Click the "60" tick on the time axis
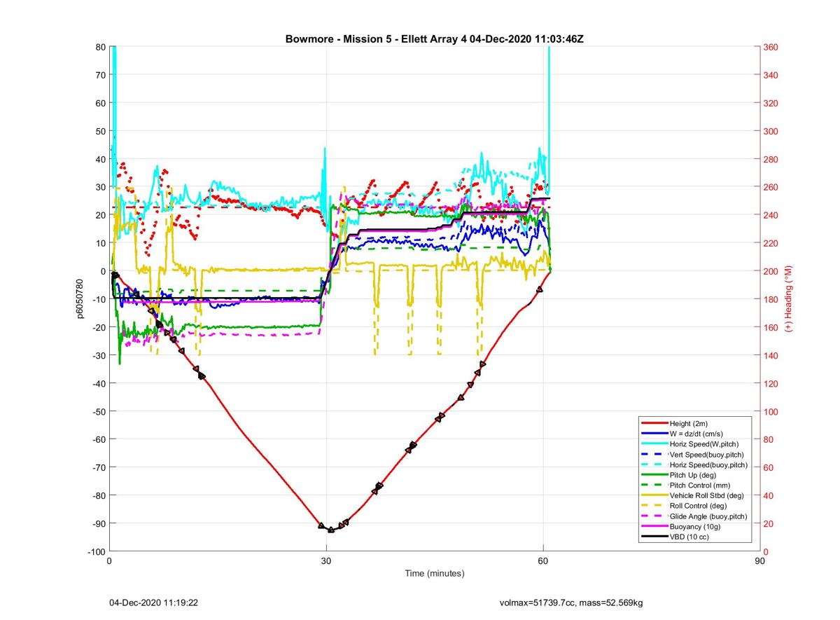Image resolution: width=840 pixels, height=620 pixels. coord(542,561)
